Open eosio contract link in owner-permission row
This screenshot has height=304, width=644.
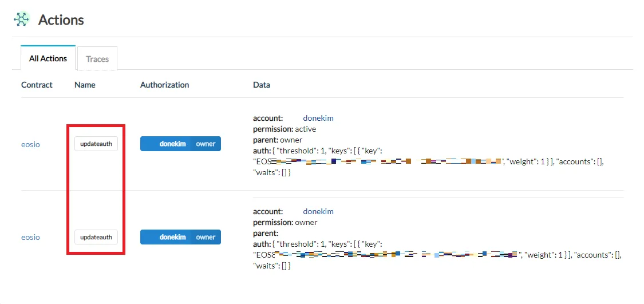pyautogui.click(x=31, y=238)
